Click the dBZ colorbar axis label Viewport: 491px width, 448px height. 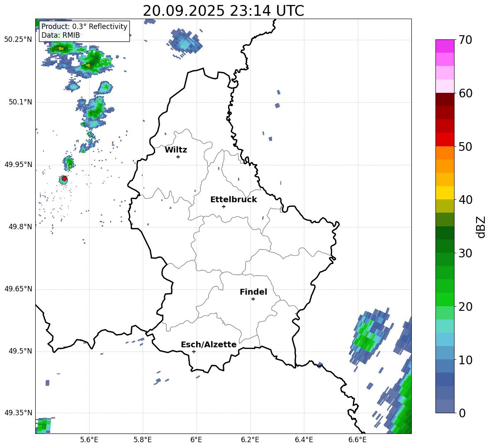(x=481, y=227)
